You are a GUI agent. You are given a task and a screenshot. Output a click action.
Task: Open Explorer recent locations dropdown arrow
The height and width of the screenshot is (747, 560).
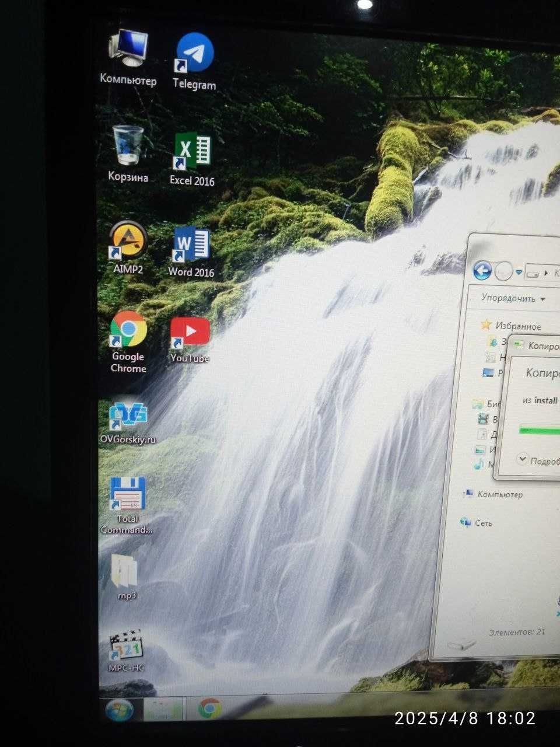519,272
